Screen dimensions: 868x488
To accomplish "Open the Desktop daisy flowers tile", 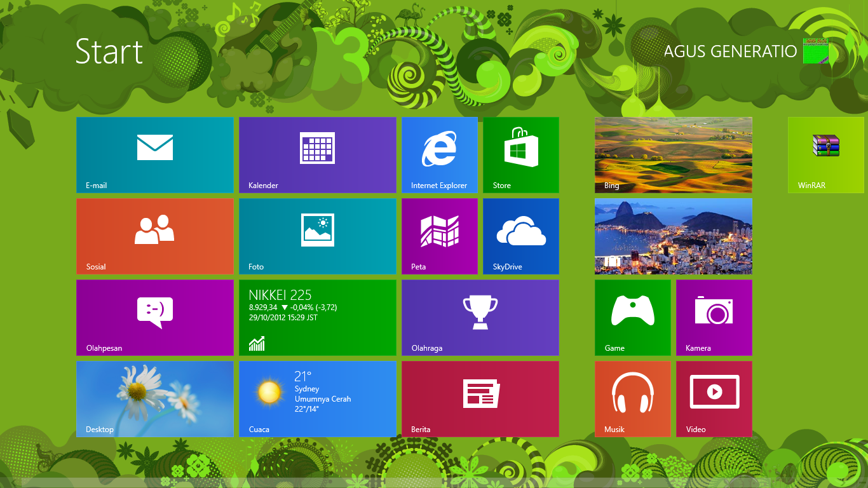I will 155,399.
